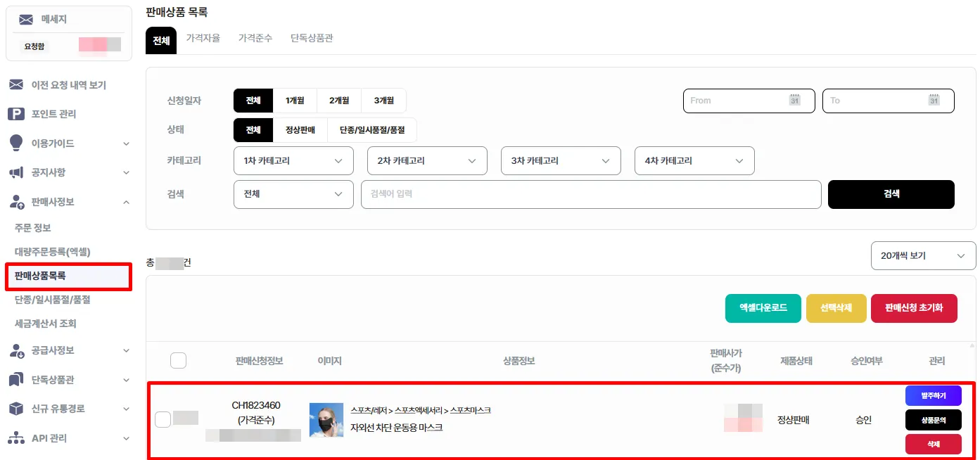Click the 검색어 입력 search field
This screenshot has height=460, width=980.
pos(591,194)
